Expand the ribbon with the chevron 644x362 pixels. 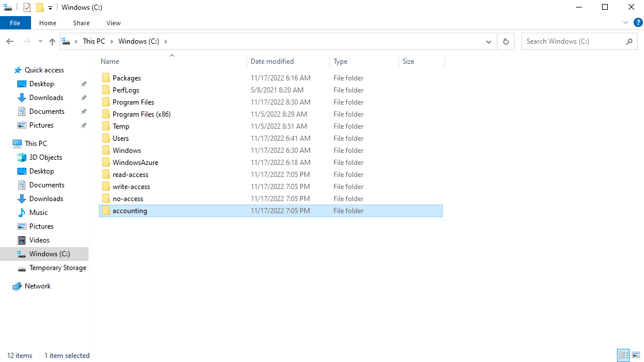(626, 22)
